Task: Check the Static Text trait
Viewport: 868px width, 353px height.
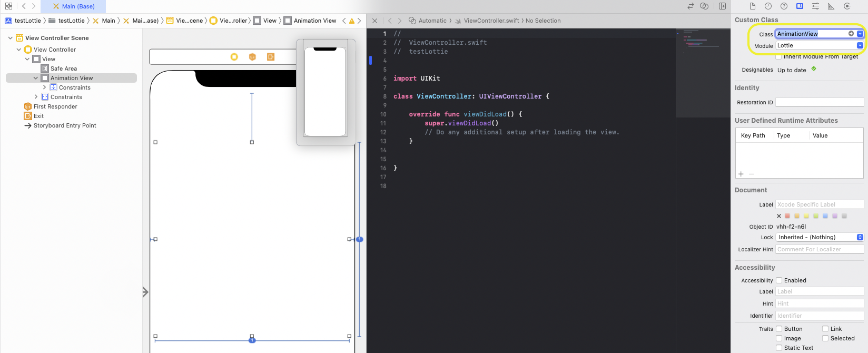Action: pyautogui.click(x=779, y=348)
